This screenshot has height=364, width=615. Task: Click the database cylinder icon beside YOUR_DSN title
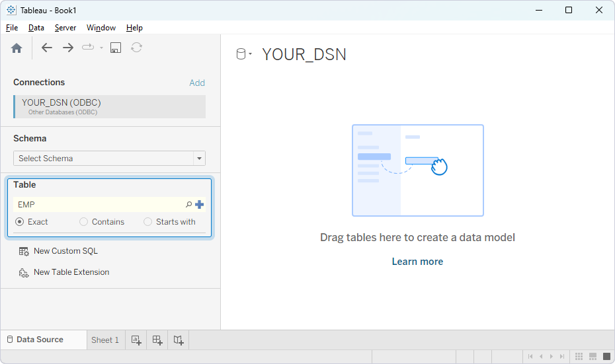[241, 54]
